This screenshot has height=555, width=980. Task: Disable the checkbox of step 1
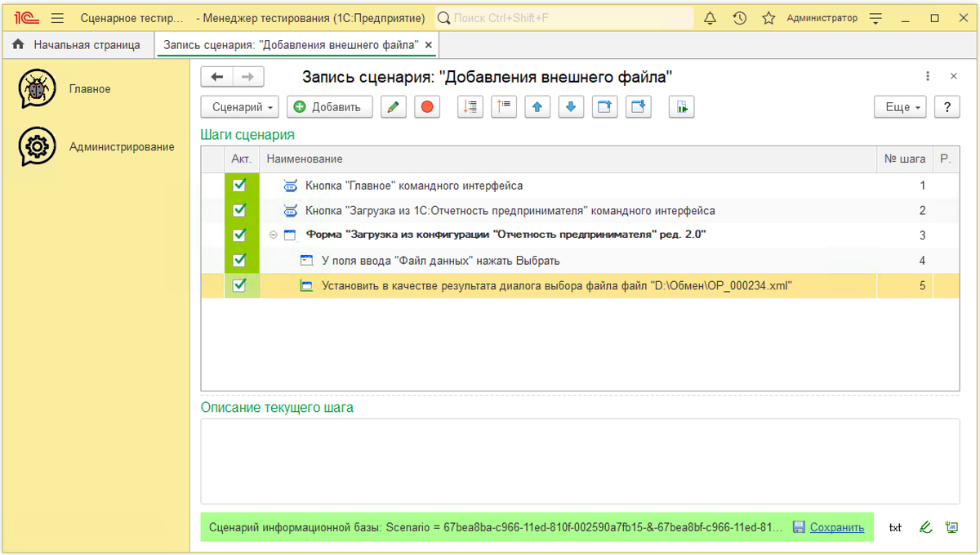tap(241, 185)
